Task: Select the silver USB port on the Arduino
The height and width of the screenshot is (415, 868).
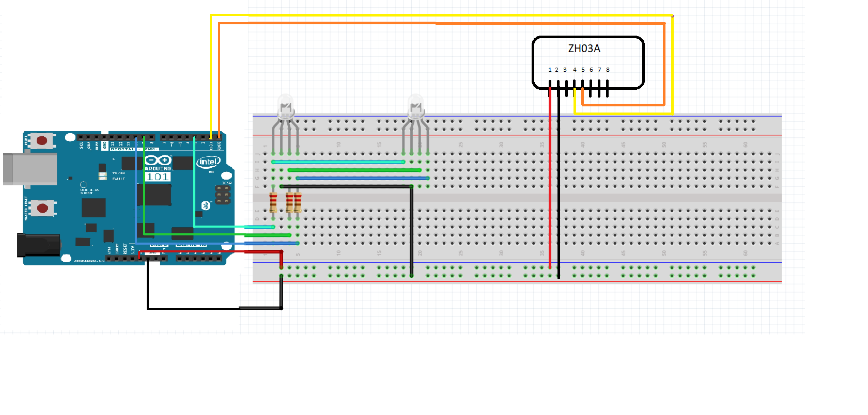Action: tap(30, 168)
